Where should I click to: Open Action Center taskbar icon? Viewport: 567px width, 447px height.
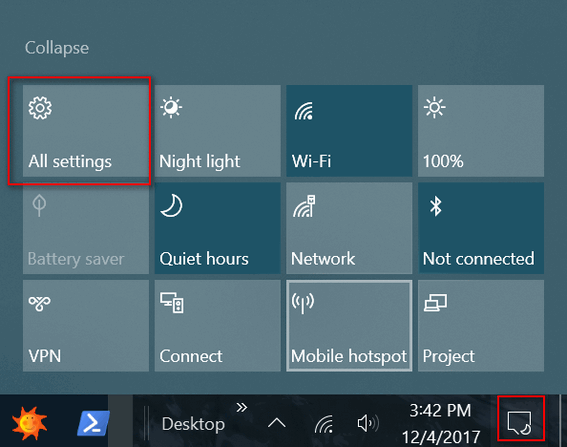(520, 422)
